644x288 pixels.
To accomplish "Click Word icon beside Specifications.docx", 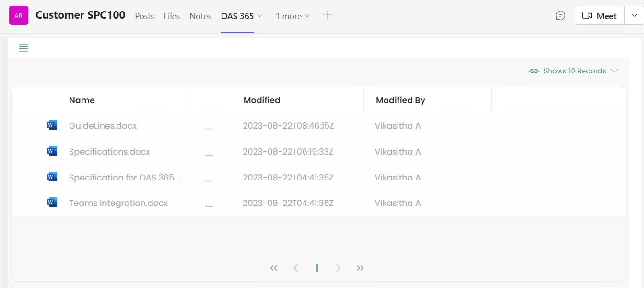I will (52, 151).
